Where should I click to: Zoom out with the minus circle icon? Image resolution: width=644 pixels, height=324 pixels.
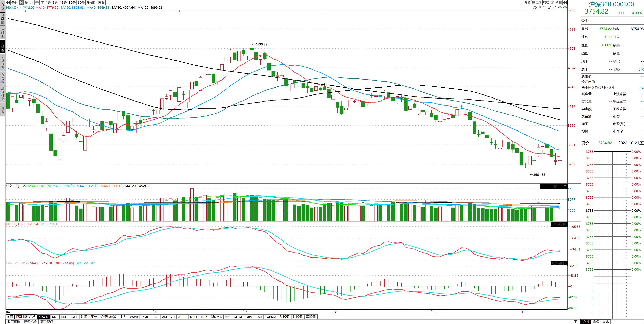point(565,8)
